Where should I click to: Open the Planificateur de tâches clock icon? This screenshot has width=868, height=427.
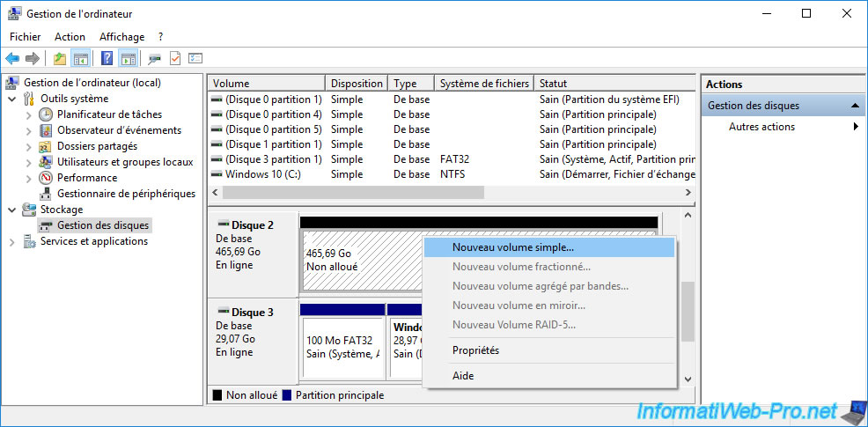pyautogui.click(x=46, y=114)
